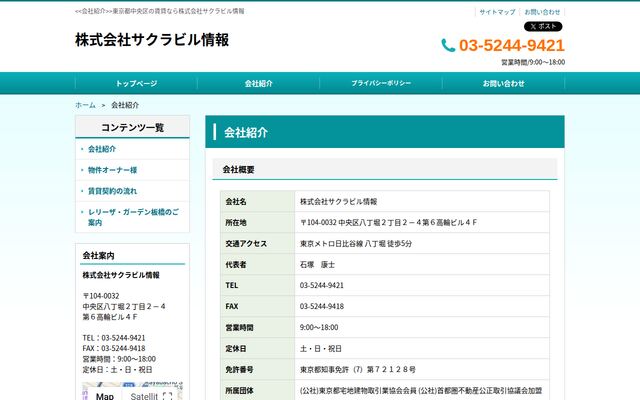Click the 会社概要 section heading

pos(238,169)
